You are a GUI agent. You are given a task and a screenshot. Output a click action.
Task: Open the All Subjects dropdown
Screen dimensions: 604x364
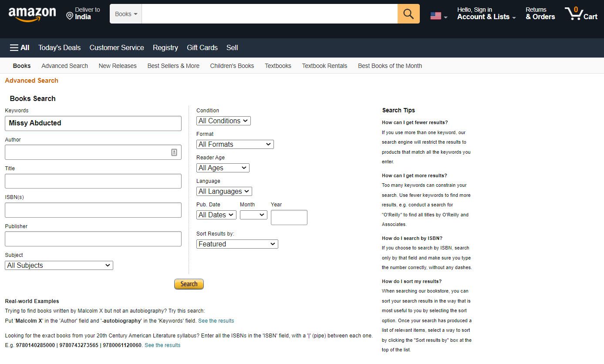[59, 265]
